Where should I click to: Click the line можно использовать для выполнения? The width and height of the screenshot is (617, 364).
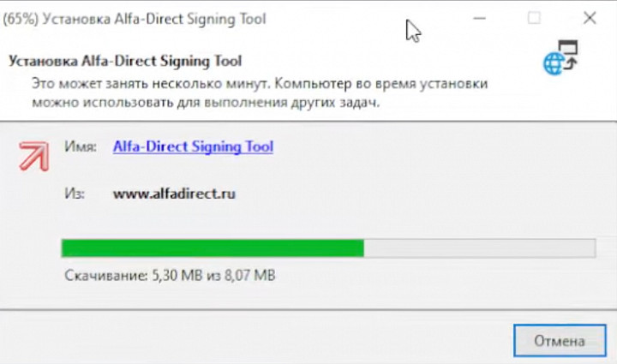click(x=206, y=103)
